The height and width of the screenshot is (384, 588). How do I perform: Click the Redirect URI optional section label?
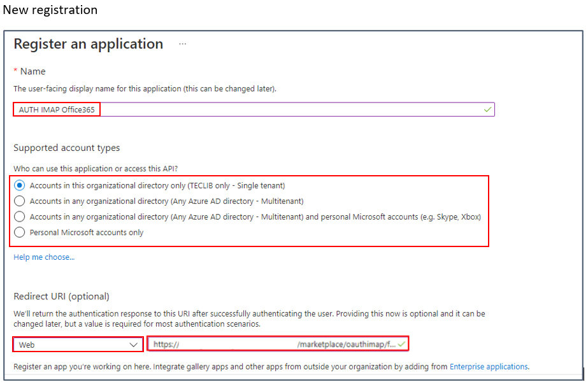[x=62, y=296]
